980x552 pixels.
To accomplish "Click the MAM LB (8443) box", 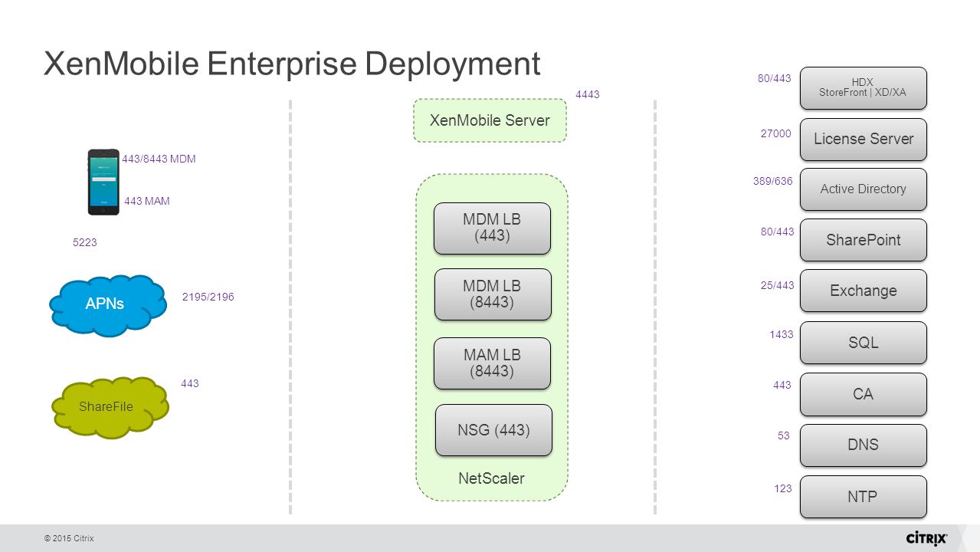I will [492, 363].
